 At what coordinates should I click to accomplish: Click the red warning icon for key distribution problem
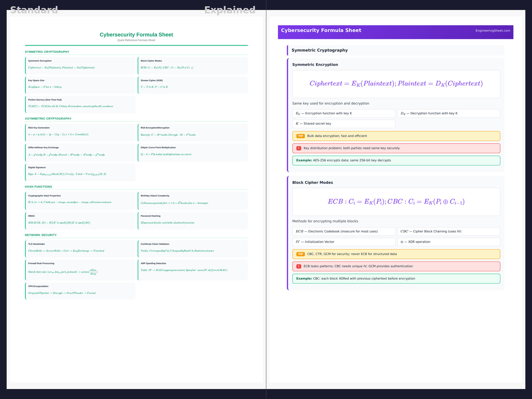coord(299,148)
